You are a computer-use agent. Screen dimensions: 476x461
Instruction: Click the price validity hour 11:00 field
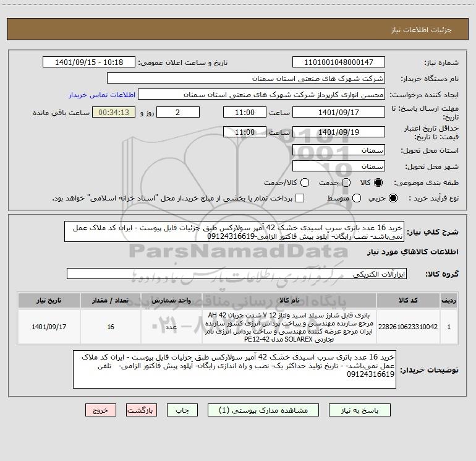[245, 132]
